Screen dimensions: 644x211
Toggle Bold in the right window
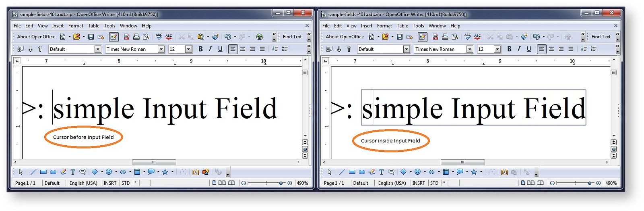click(x=509, y=49)
